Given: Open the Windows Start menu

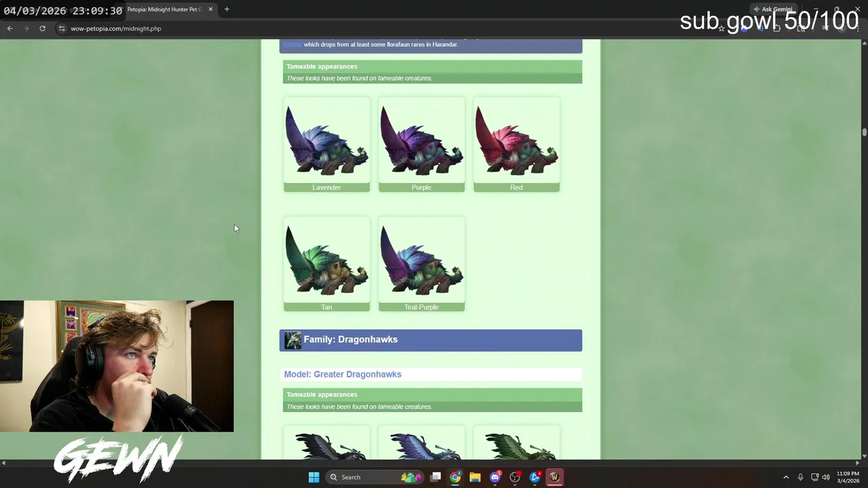Looking at the screenshot, I should (x=314, y=477).
